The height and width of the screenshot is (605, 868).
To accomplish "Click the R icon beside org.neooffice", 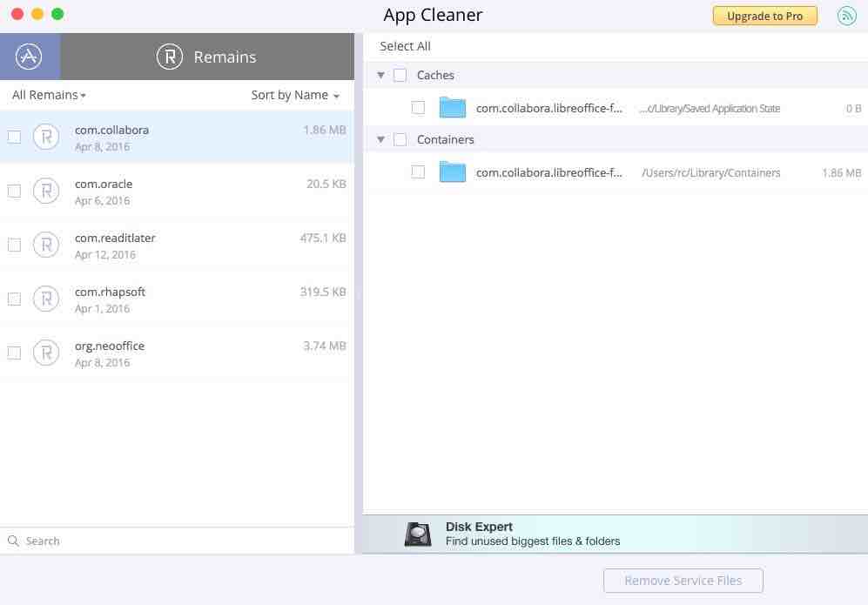I will (x=46, y=353).
